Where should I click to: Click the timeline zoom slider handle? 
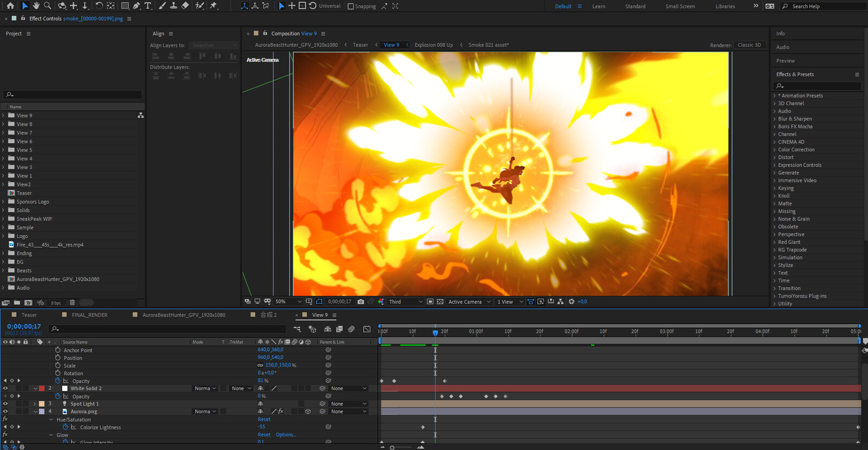[x=392, y=447]
